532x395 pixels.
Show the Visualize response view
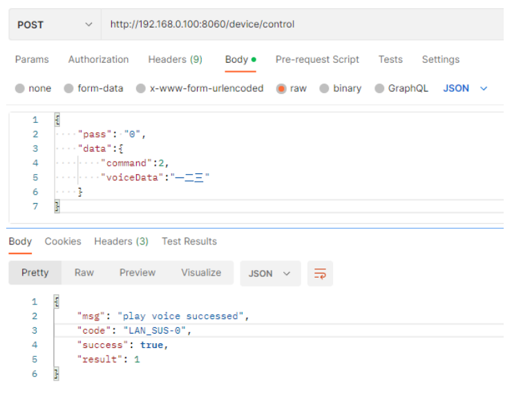(201, 273)
